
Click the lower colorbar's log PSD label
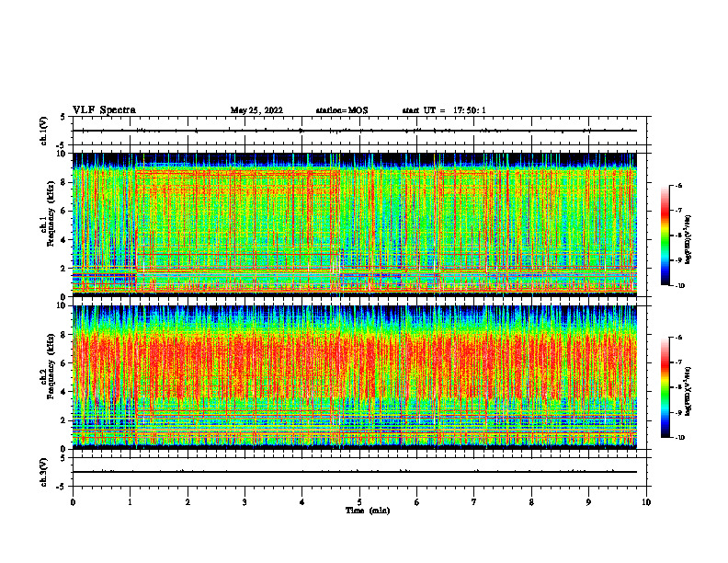(688, 391)
